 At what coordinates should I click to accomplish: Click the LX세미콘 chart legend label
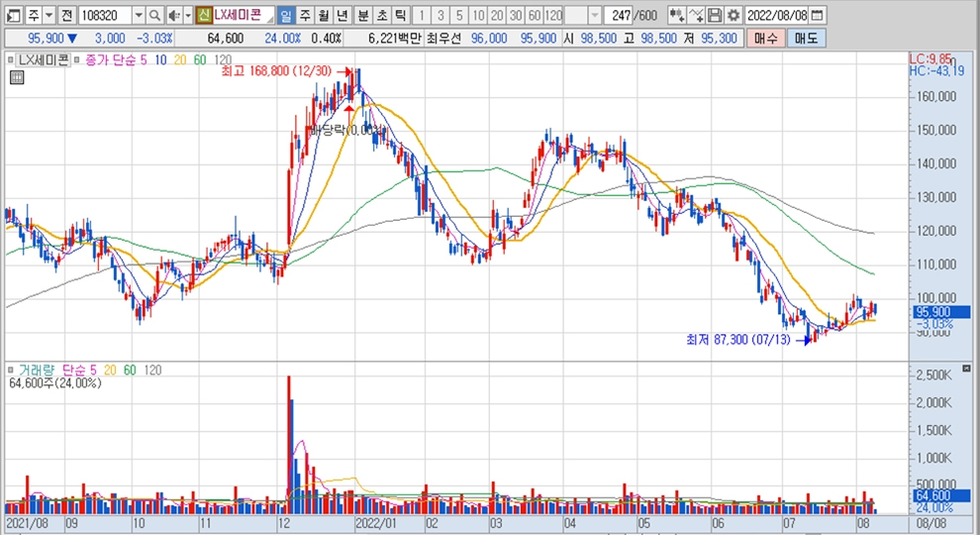tap(43, 60)
